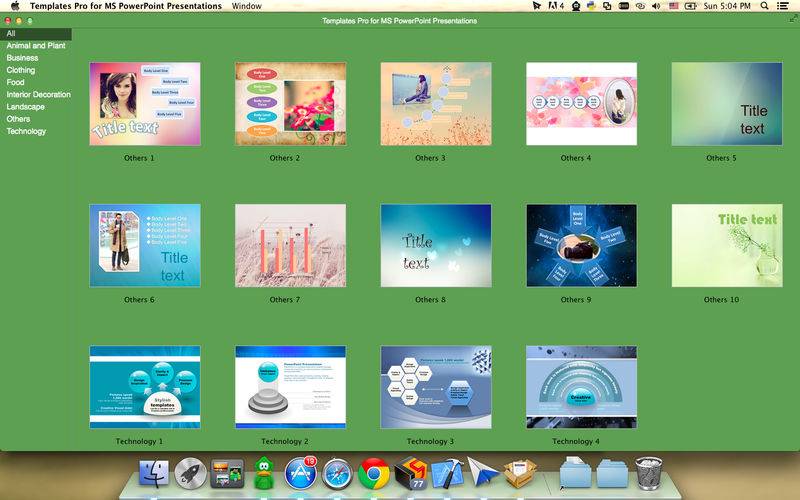Open the Adobe menu bar icon showing 4
800x500 pixels.
pos(556,6)
